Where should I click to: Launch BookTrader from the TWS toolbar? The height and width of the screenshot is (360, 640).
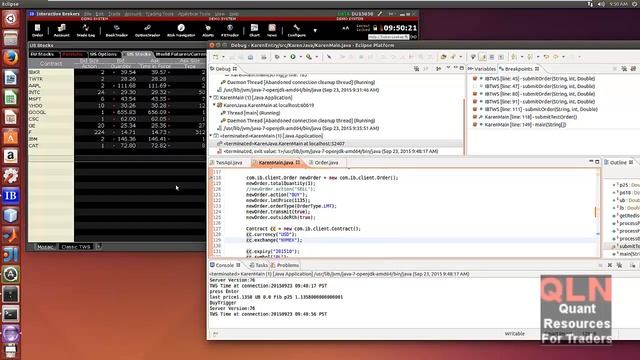coord(117,30)
